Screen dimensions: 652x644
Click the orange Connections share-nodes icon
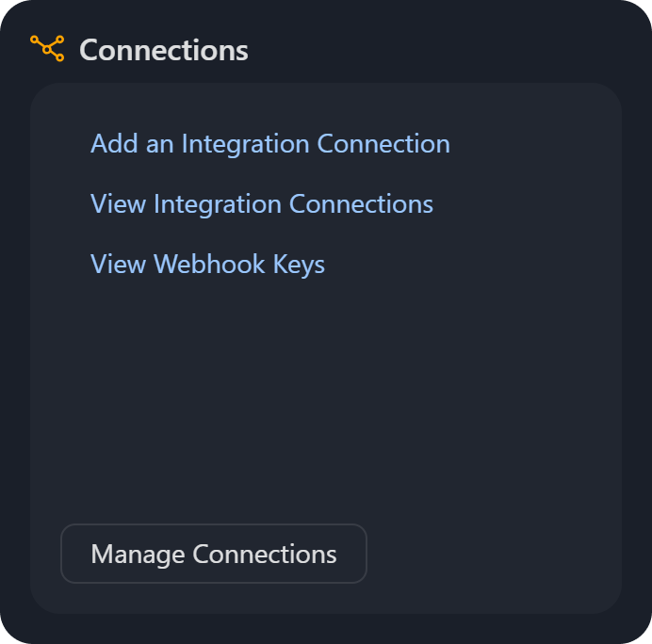click(x=47, y=48)
